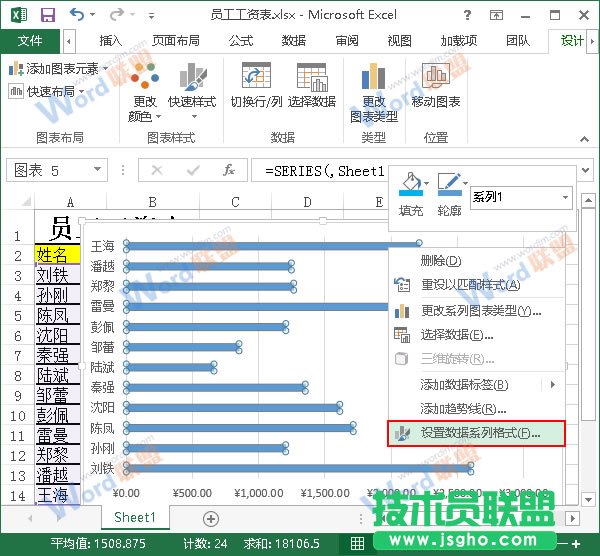Click inside the Name Box field
The height and width of the screenshot is (556, 600).
[49, 170]
